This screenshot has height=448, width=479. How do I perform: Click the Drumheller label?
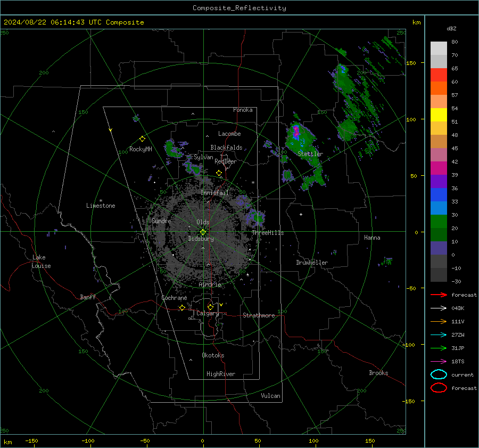[312, 263]
